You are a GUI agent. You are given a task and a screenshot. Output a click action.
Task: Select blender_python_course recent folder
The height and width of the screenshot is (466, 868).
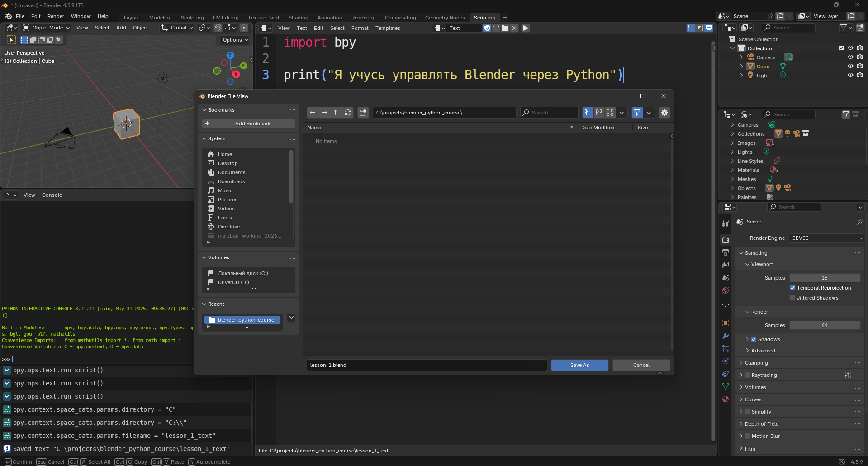click(242, 320)
